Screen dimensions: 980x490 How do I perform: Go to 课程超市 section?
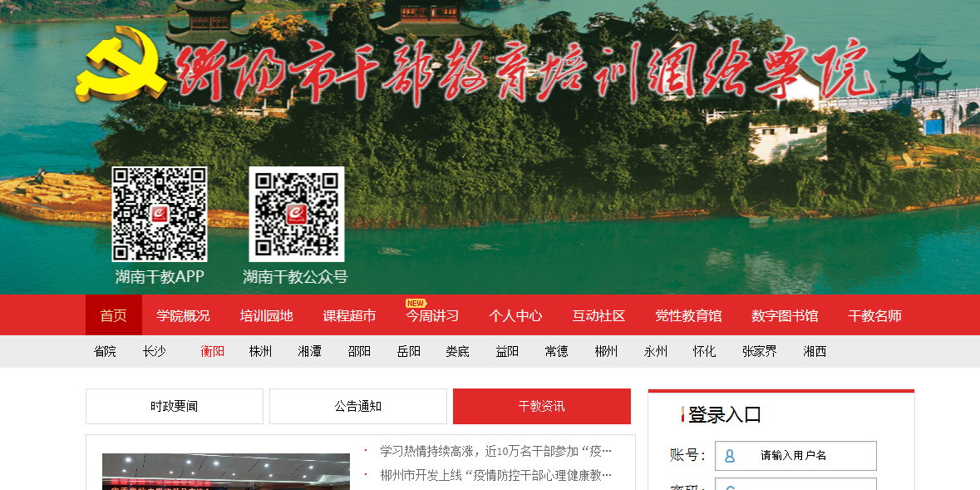[349, 315]
